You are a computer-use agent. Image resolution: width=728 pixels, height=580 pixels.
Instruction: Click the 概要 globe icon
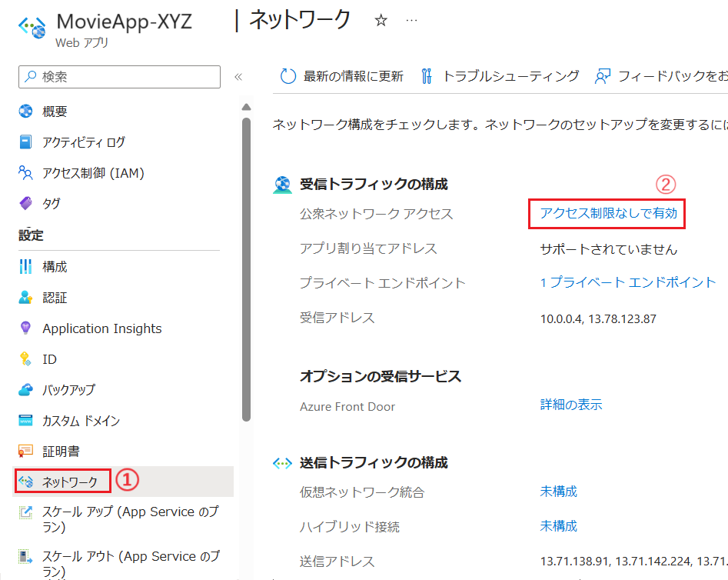pos(25,111)
